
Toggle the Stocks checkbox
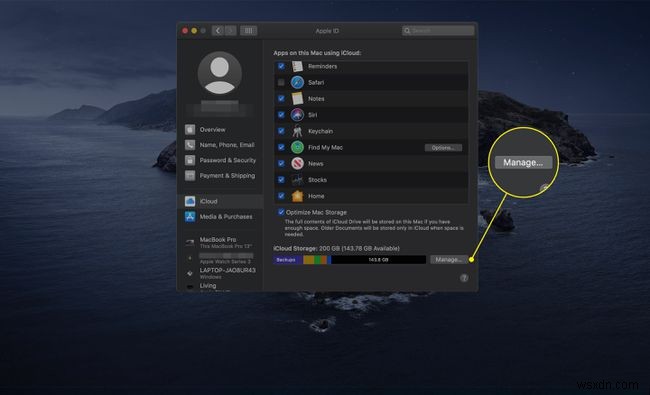point(281,179)
